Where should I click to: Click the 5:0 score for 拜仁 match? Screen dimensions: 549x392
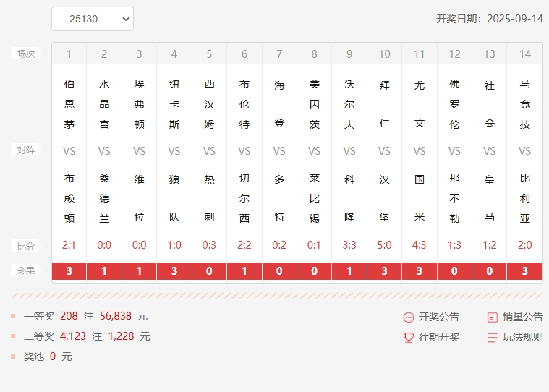coord(384,245)
